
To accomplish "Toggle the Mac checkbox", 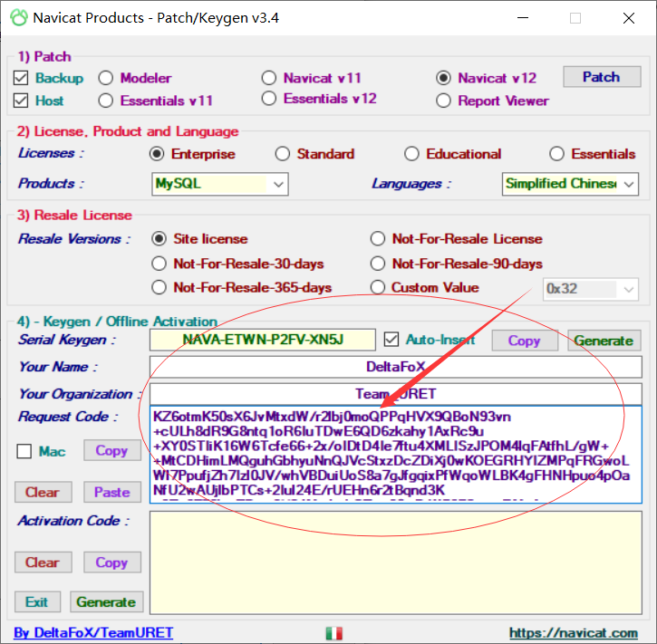I will coord(24,451).
